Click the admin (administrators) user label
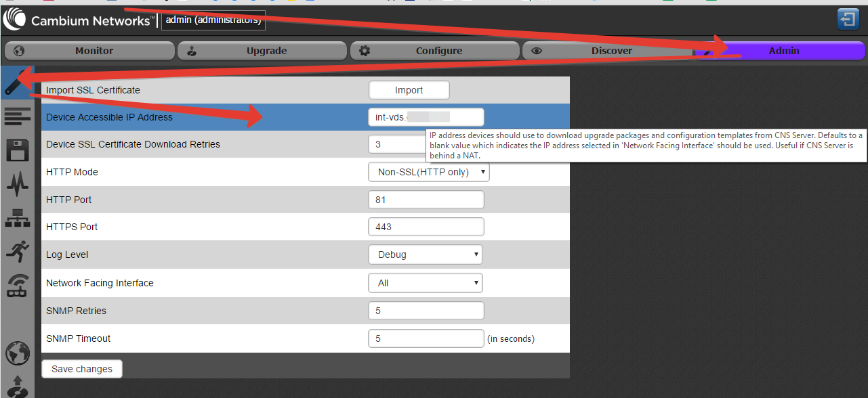This screenshot has width=868, height=398. [x=213, y=20]
